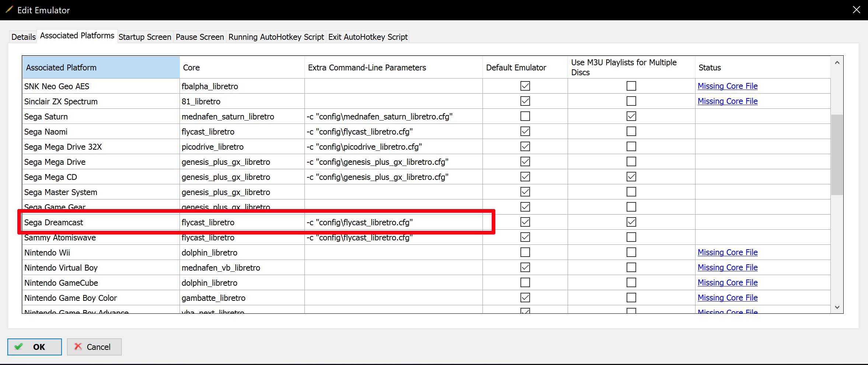Click the table scrollbar up arrow

click(837, 63)
